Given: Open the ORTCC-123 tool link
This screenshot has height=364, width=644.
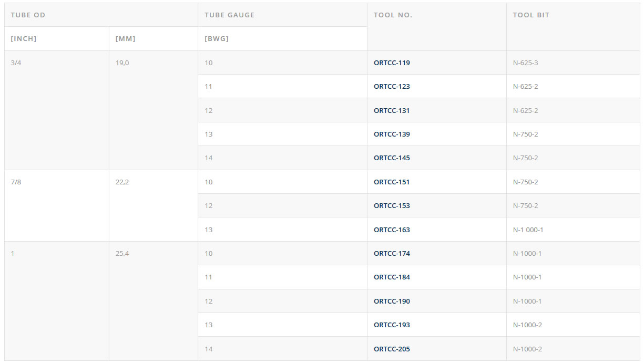Looking at the screenshot, I should 392,87.
